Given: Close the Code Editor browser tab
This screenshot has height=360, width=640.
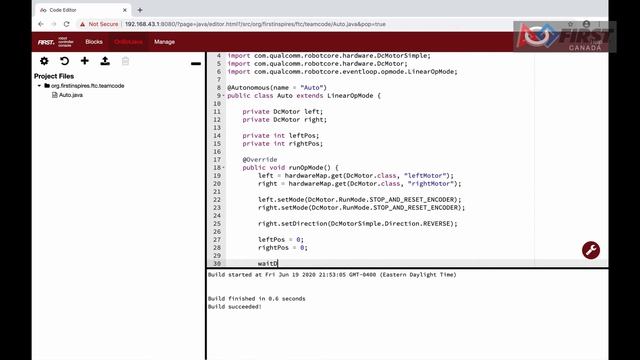Looking at the screenshot, I should pos(125,10).
